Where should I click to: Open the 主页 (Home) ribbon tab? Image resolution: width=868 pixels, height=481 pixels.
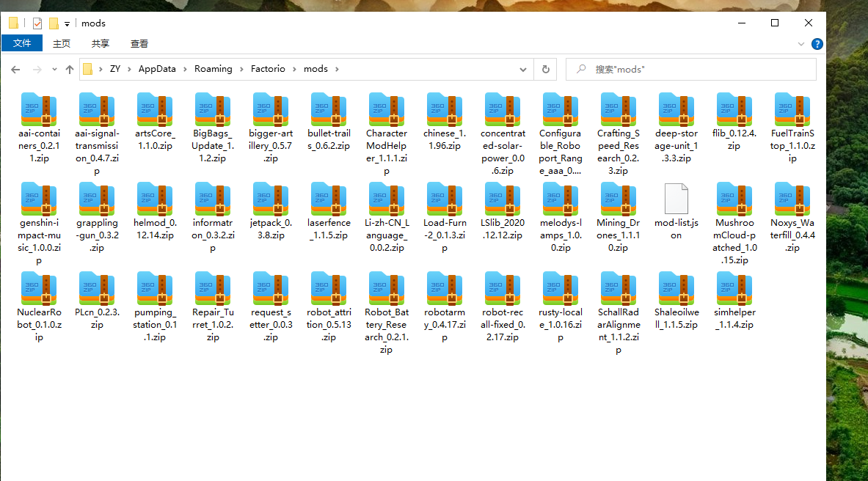coord(62,43)
